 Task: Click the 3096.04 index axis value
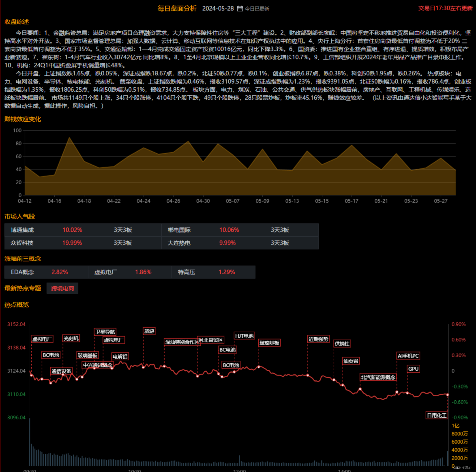pyautogui.click(x=16, y=418)
